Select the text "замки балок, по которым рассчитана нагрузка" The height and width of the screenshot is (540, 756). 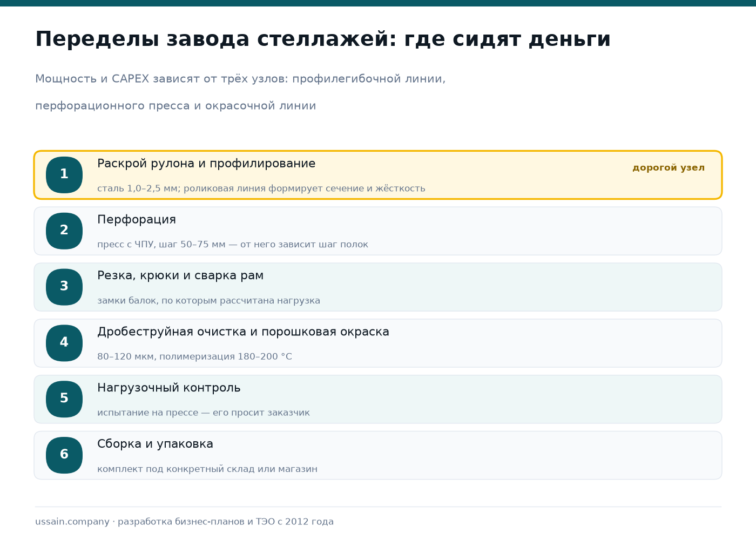(208, 301)
